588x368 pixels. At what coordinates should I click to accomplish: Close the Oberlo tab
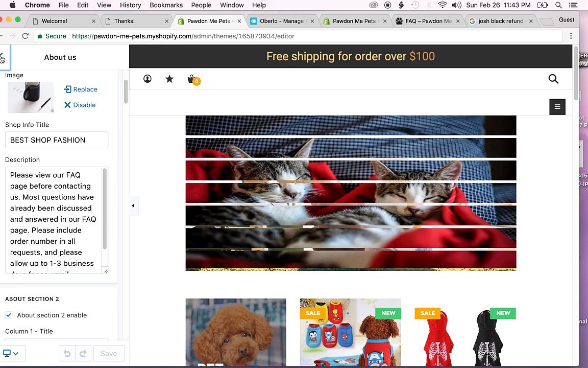point(312,21)
